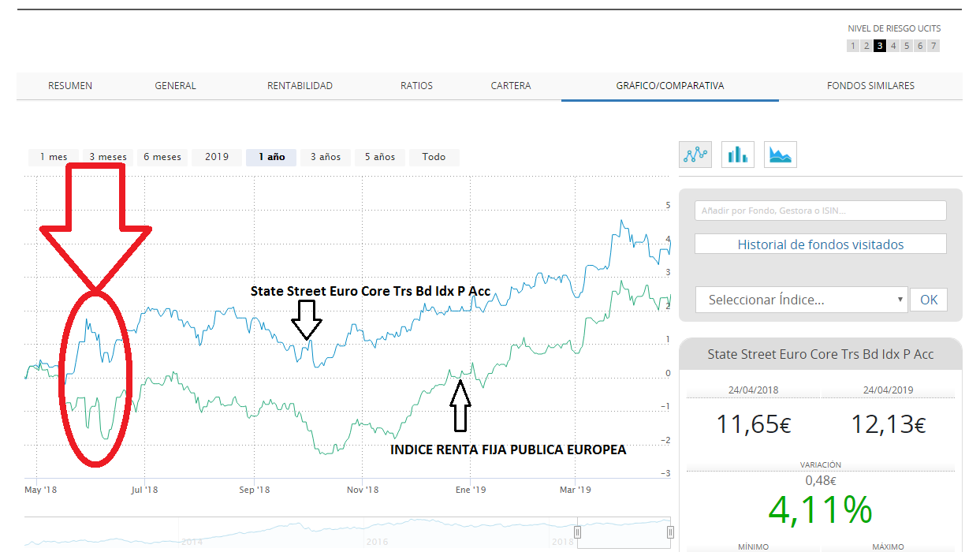The height and width of the screenshot is (552, 980).
Task: Switch to bar chart view icon
Action: click(x=737, y=155)
